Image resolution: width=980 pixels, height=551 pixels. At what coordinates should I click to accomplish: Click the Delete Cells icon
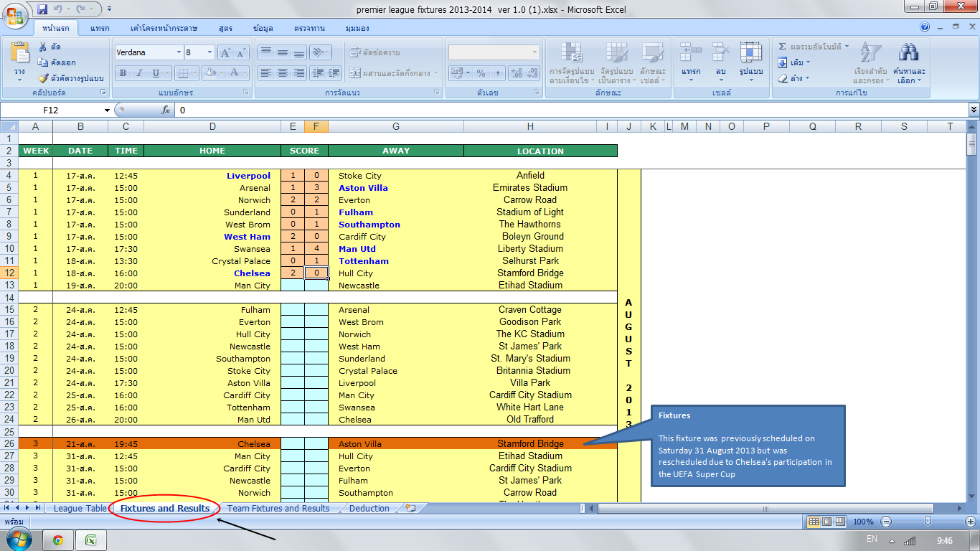coord(721,52)
